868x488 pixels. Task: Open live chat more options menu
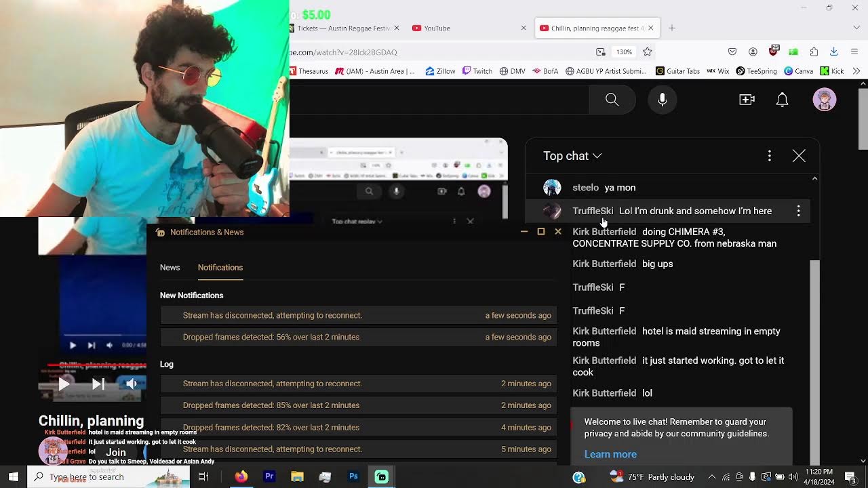(769, 156)
